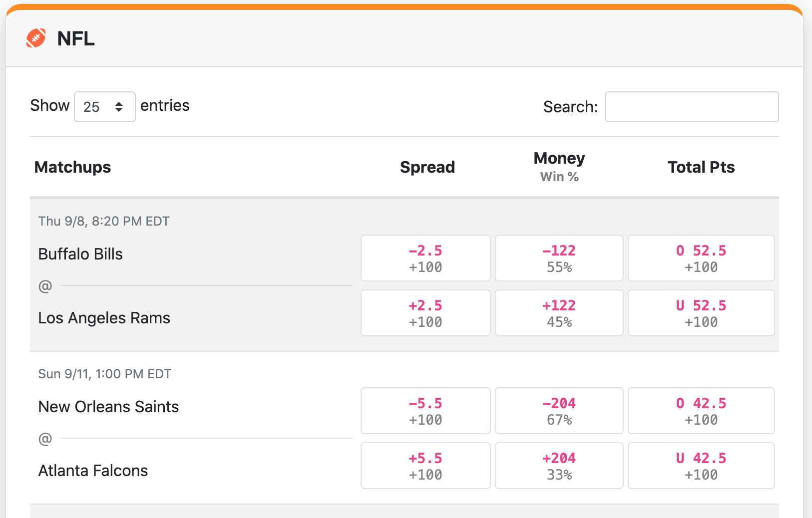Viewport: 812px width, 518px height.
Task: Click the orange NFL football icon
Action: [36, 38]
